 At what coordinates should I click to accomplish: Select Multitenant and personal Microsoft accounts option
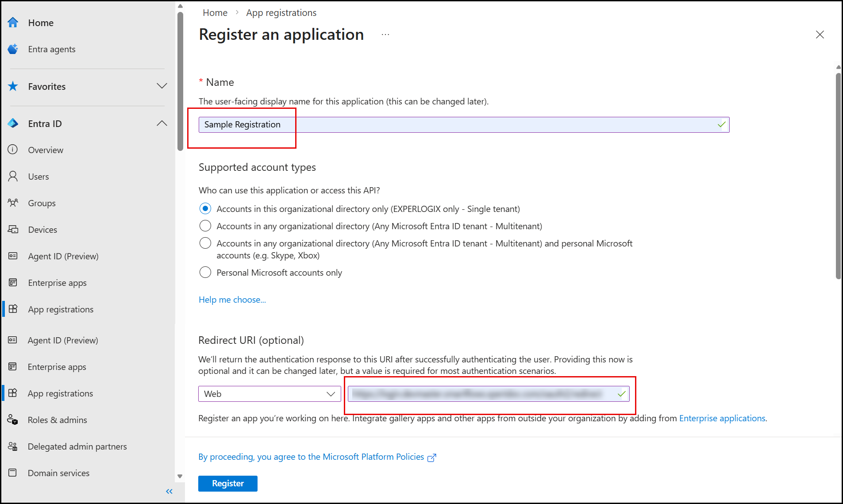tap(205, 243)
